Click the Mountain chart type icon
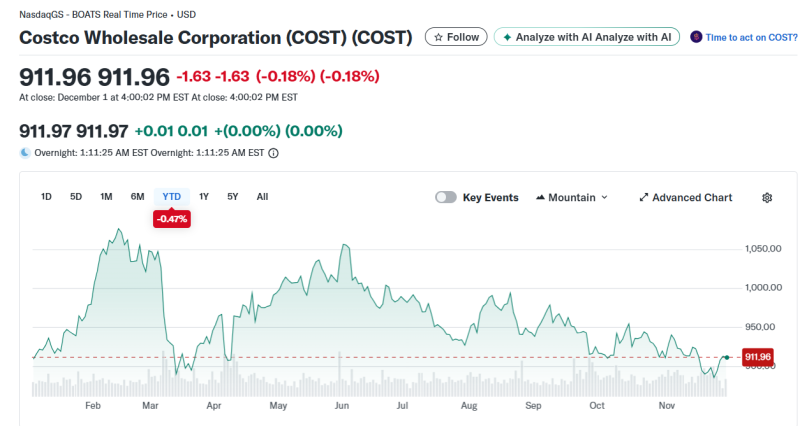Screen dimensions: 800x426 pos(541,198)
